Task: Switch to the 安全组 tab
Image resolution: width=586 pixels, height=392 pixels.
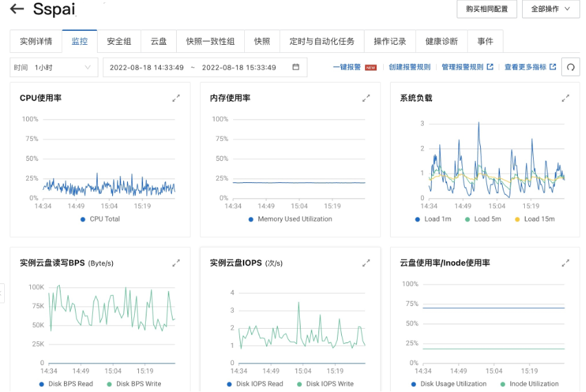Action: coord(119,41)
